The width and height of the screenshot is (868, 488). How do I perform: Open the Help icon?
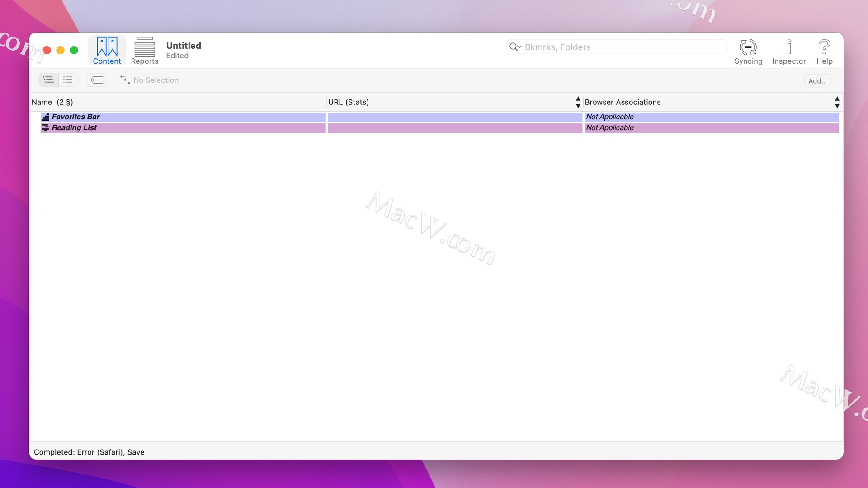click(824, 51)
